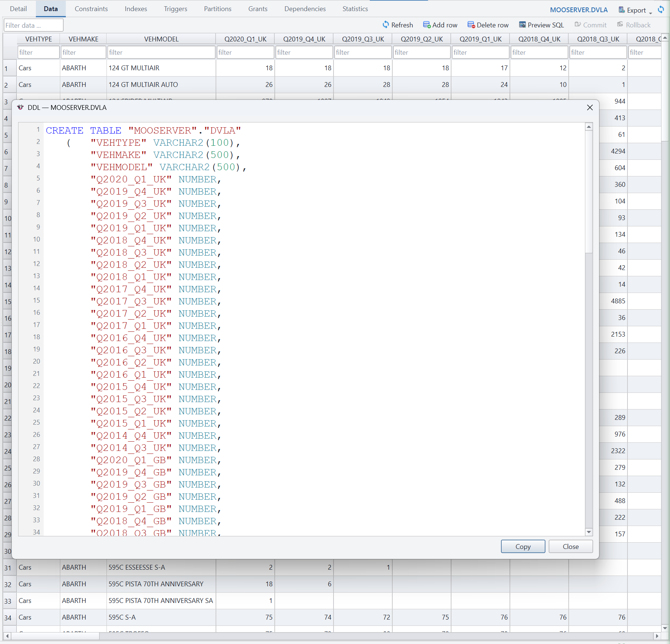Click the "Q2020_Q1_GB" NUMBER DDL line

(x=156, y=460)
